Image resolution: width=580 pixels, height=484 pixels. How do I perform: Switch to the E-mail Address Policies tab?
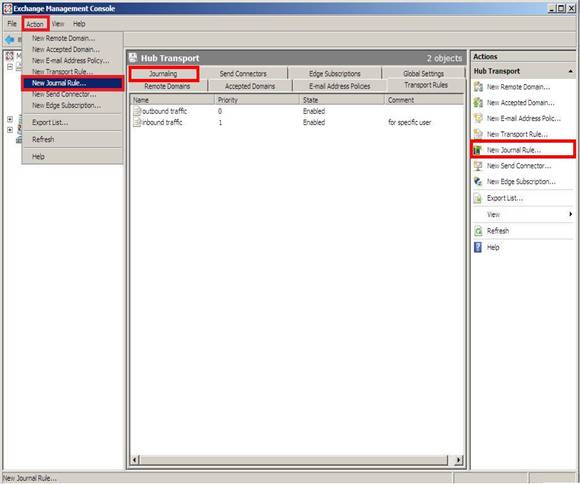tap(340, 86)
